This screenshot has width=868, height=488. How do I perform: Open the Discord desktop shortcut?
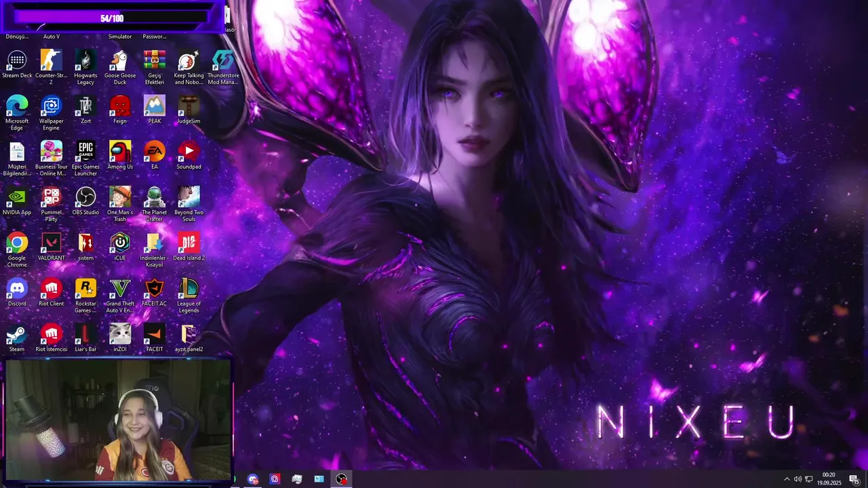(x=17, y=291)
